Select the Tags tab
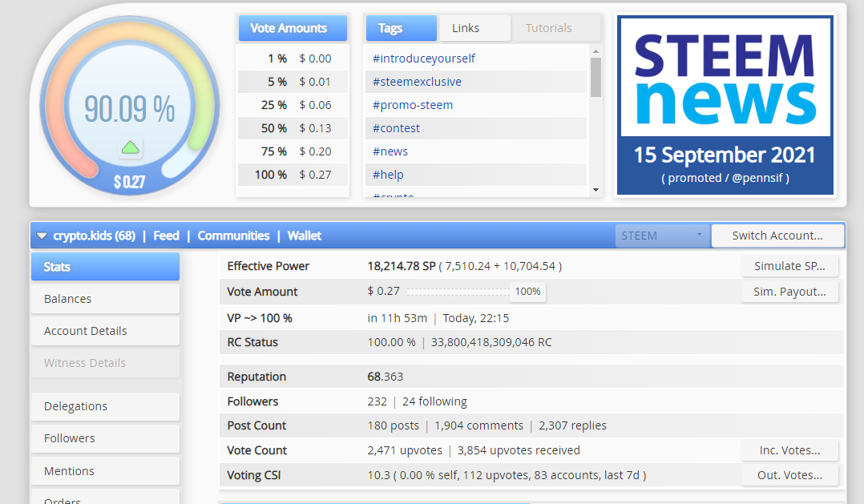Screen dimensions: 864x504 (x=401, y=28)
